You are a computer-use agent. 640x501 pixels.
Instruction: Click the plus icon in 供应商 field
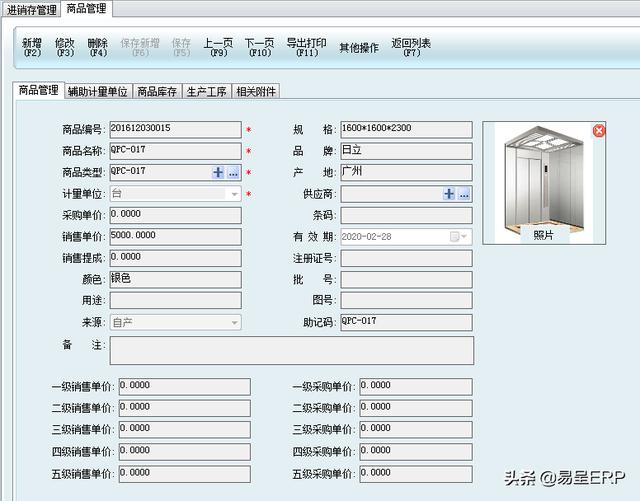(x=449, y=194)
